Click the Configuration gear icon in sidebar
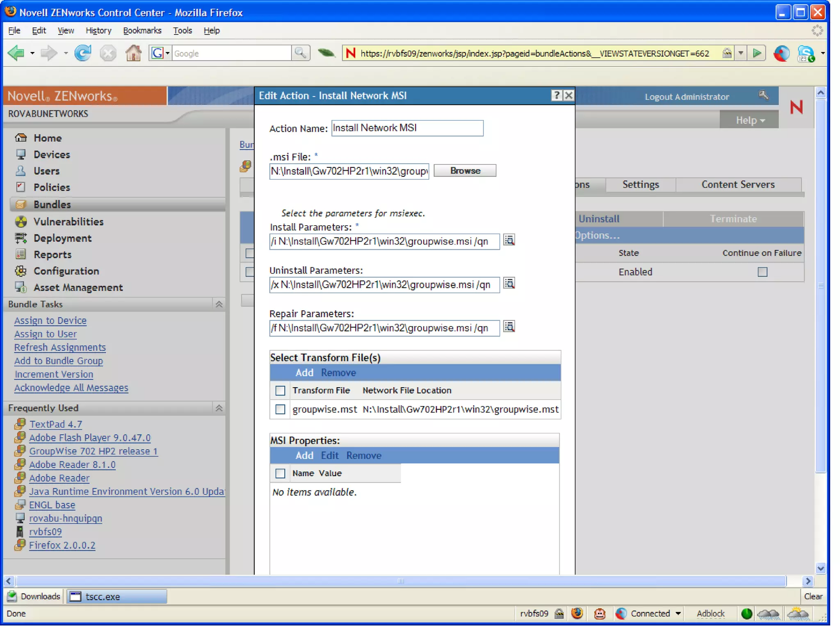 click(21, 271)
